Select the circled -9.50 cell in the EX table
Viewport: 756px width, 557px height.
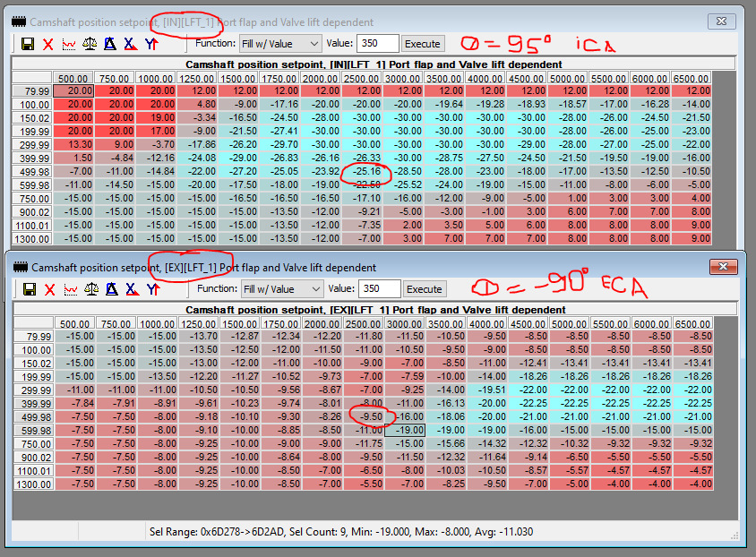[x=365, y=416]
